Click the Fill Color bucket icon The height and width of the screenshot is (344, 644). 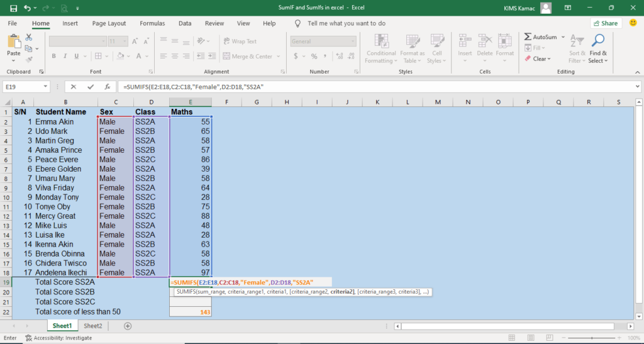[120, 56]
